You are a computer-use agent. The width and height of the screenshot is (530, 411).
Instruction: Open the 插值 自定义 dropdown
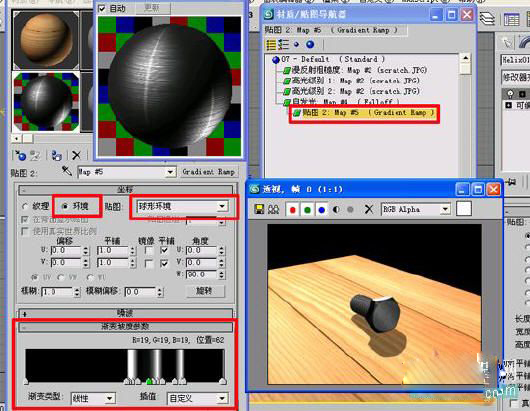point(198,398)
